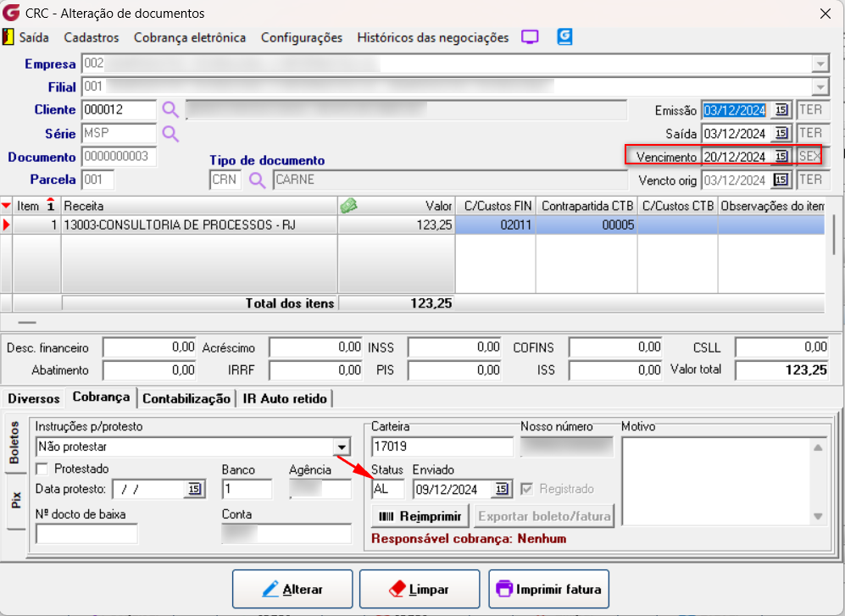Expand the Empresa dropdown

[820, 64]
